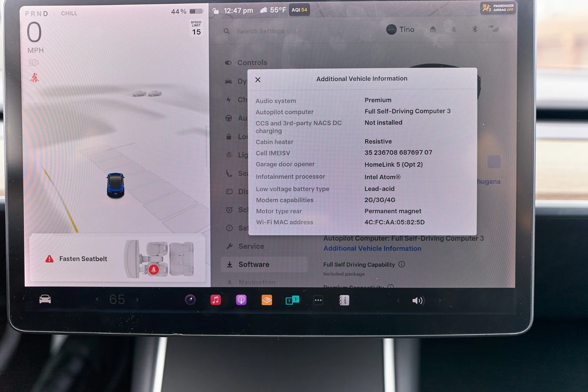This screenshot has height=392, width=588.
Task: Tap Full Self Driving Capability info icon
Action: coord(401,265)
